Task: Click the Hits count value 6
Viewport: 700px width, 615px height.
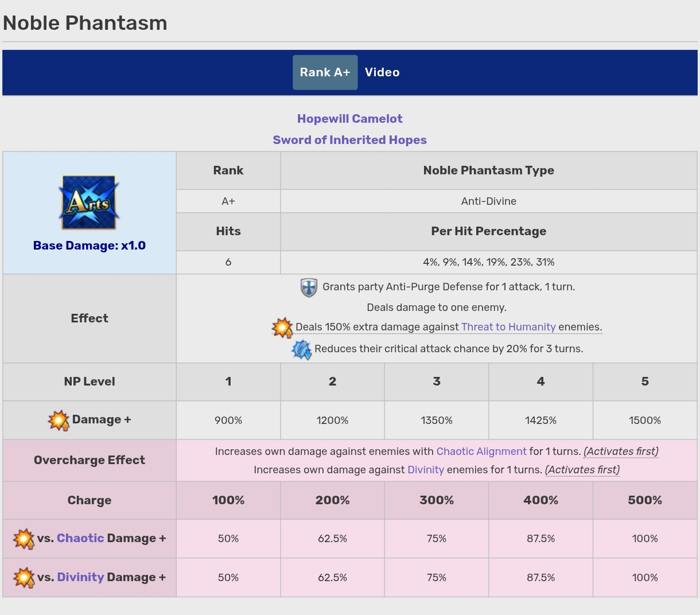Action: pyautogui.click(x=228, y=262)
